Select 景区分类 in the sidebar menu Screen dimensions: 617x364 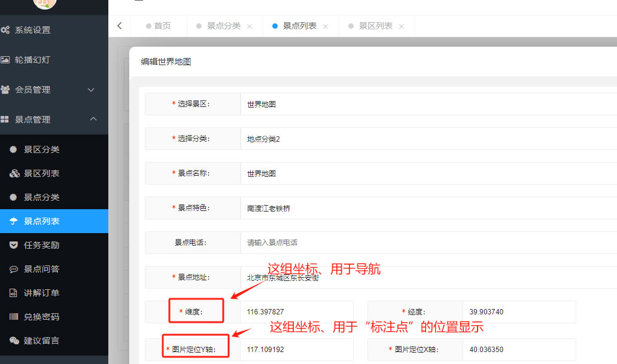click(x=41, y=149)
